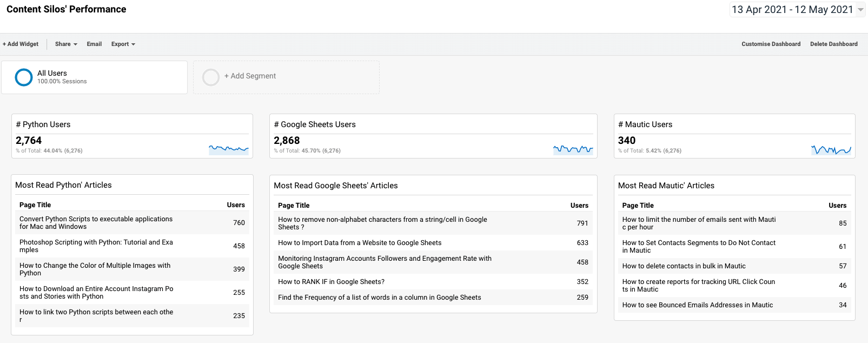Click the Page Title header in Python table
This screenshot has height=343, width=868.
(35, 205)
